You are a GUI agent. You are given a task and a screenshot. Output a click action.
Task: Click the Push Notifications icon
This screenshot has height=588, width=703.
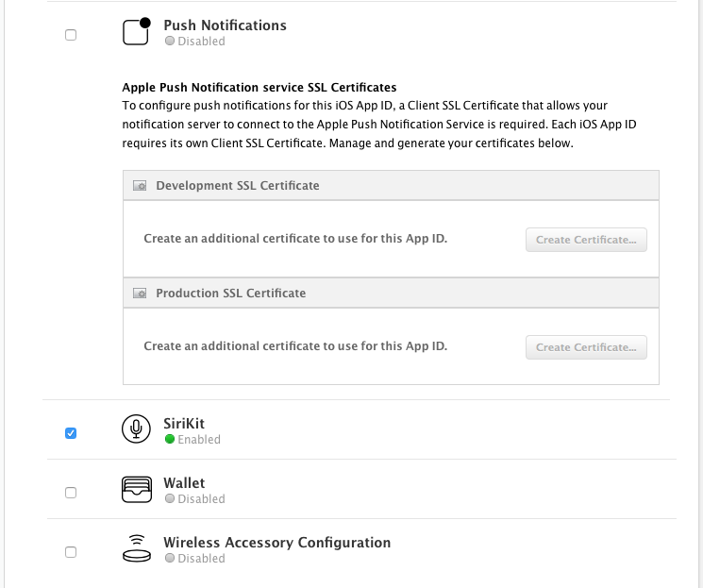tap(137, 32)
